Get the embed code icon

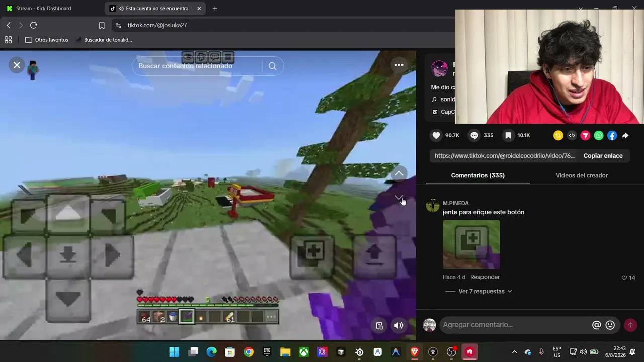pyautogui.click(x=572, y=135)
